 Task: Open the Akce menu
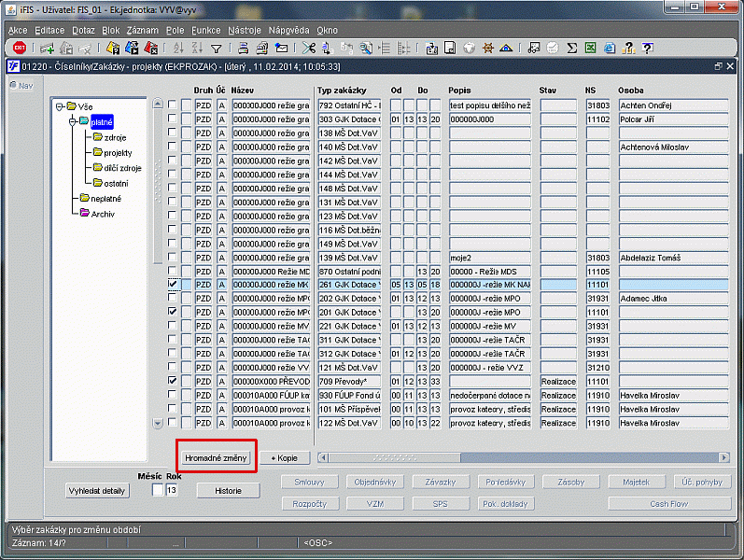pyautogui.click(x=18, y=31)
